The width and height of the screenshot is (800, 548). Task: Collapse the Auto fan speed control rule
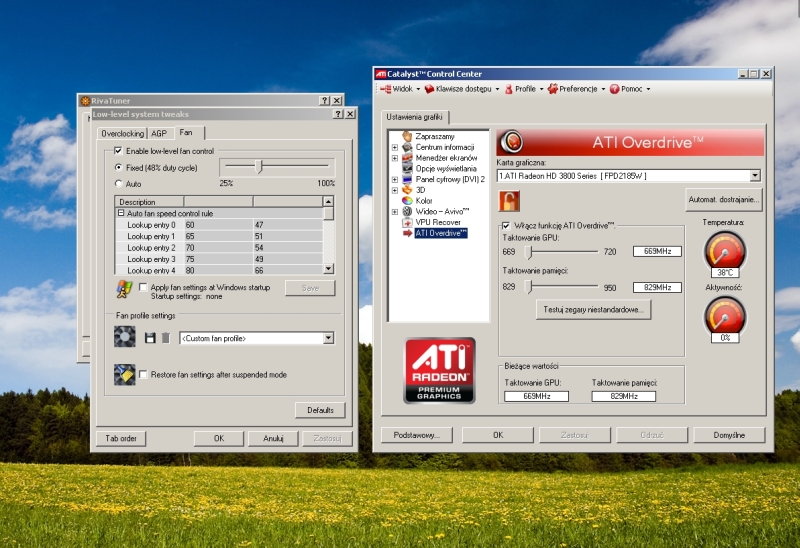pos(121,213)
